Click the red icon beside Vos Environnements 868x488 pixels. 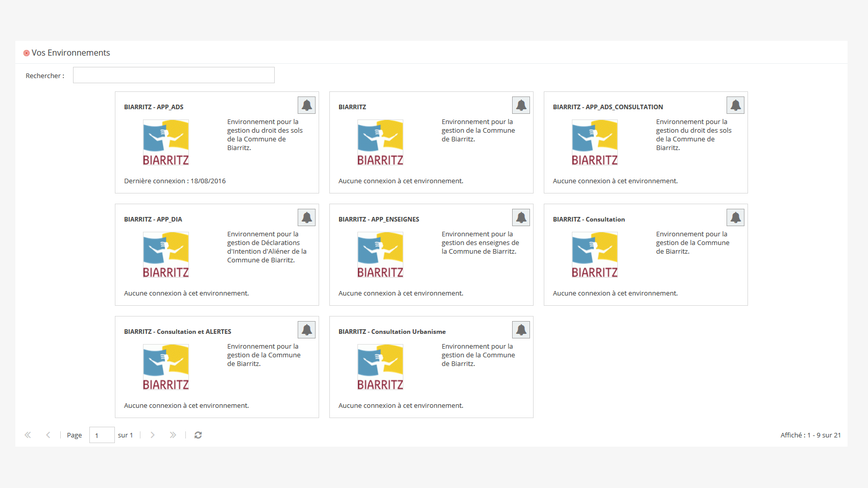[27, 53]
